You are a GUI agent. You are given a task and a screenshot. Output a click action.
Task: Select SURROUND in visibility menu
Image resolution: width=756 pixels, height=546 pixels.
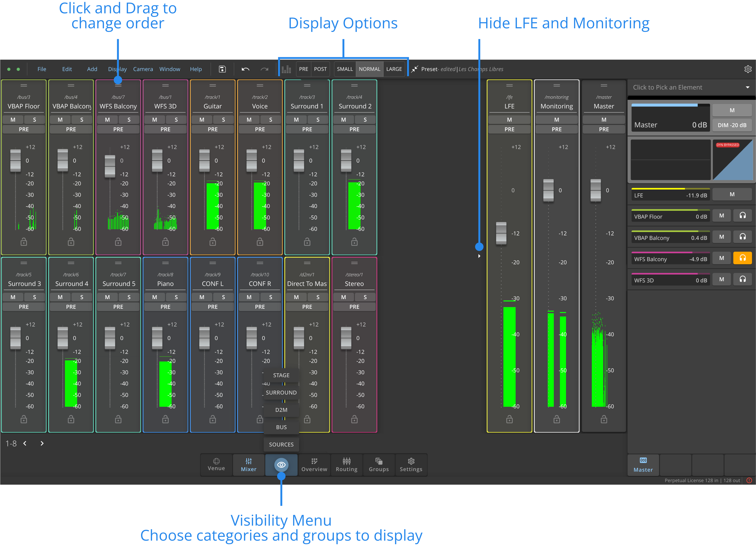point(281,393)
